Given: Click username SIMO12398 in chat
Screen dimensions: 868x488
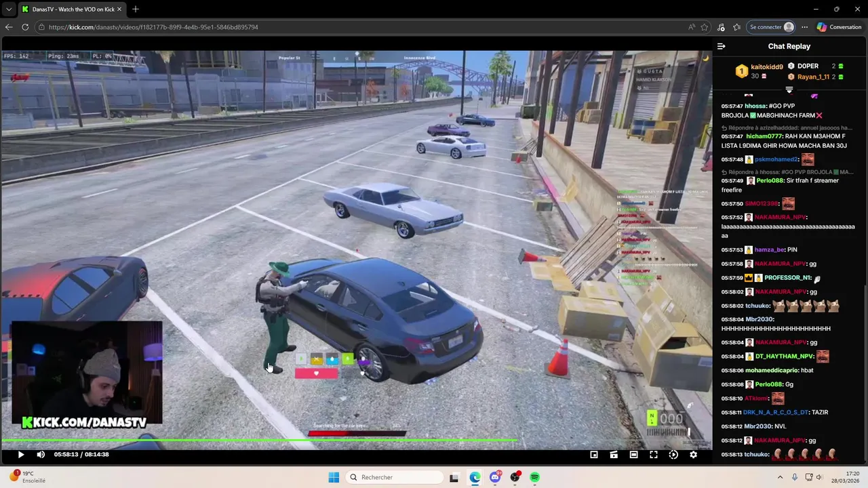Looking at the screenshot, I should point(762,204).
